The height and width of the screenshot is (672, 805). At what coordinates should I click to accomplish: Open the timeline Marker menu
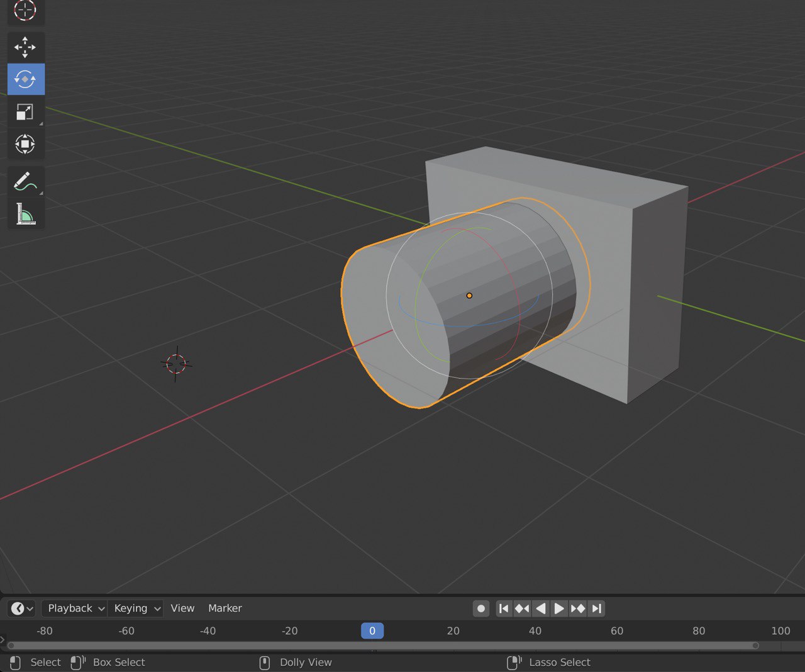(x=225, y=608)
